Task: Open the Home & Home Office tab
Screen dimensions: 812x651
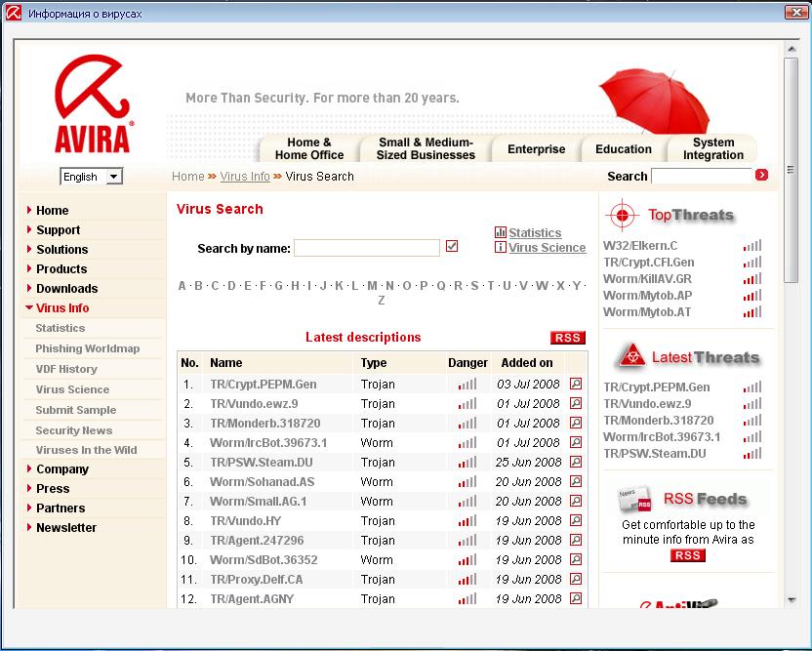Action: pos(309,148)
